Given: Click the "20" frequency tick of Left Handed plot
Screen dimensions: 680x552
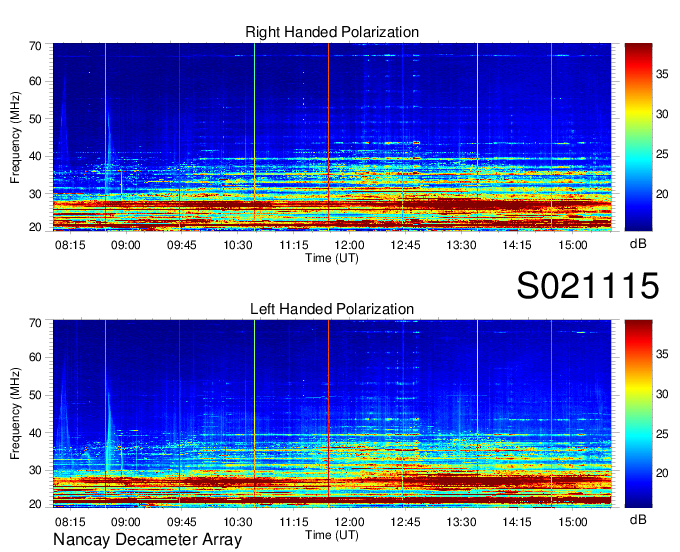Looking at the screenshot, I should point(35,504).
